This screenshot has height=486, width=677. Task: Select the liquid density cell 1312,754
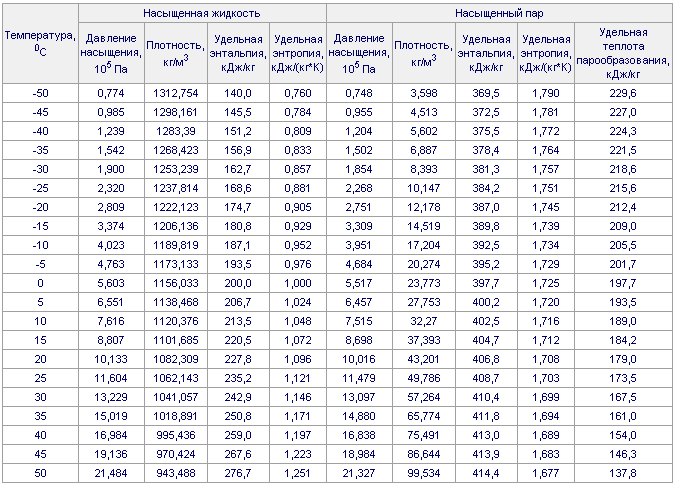point(176,93)
